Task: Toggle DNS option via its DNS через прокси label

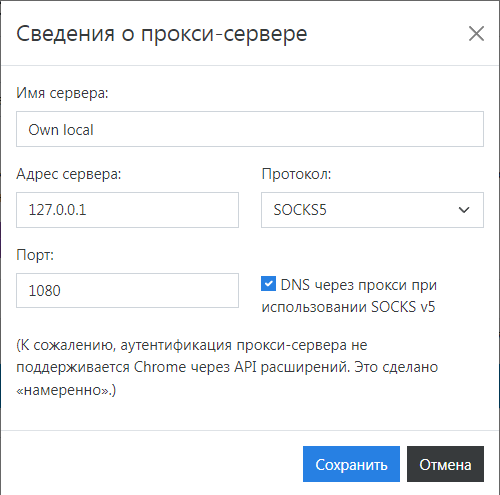Action: click(359, 285)
